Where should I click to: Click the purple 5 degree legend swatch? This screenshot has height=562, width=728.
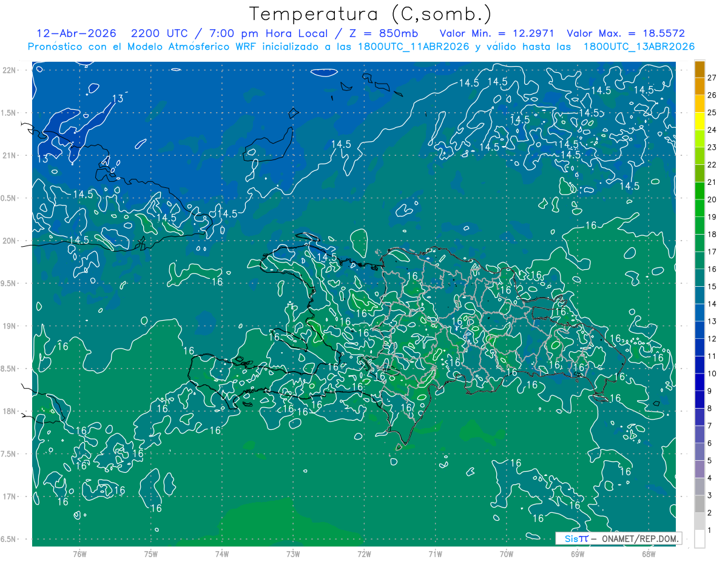click(699, 452)
